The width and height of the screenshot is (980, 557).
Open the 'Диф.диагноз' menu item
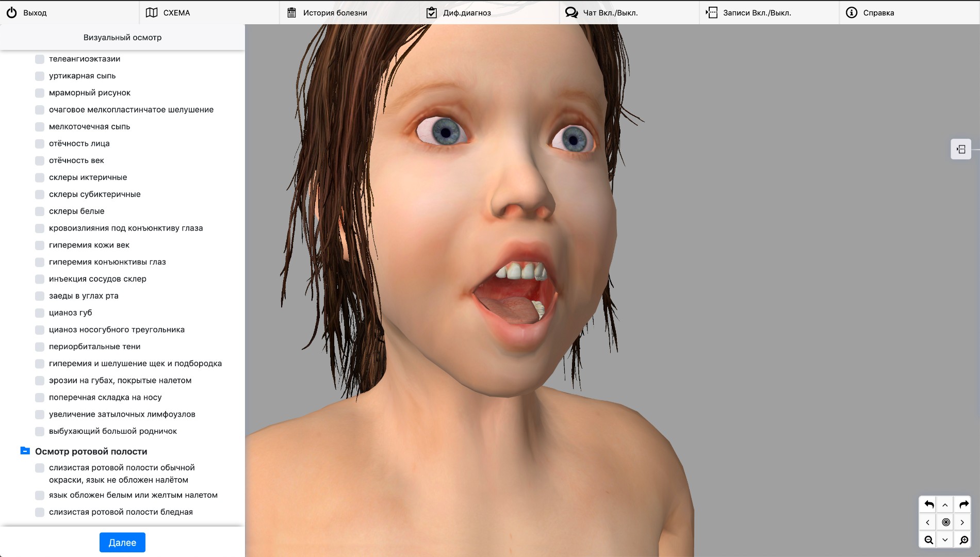tap(459, 13)
